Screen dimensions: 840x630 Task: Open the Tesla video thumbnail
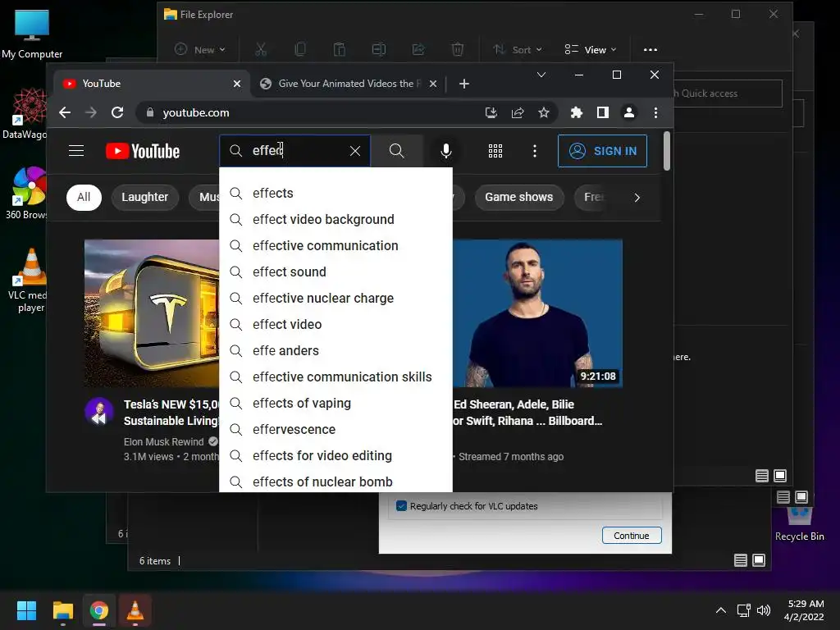click(x=152, y=313)
